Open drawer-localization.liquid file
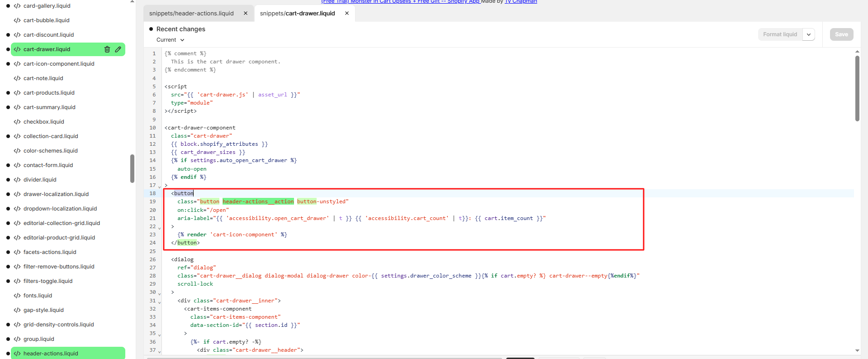 point(56,194)
